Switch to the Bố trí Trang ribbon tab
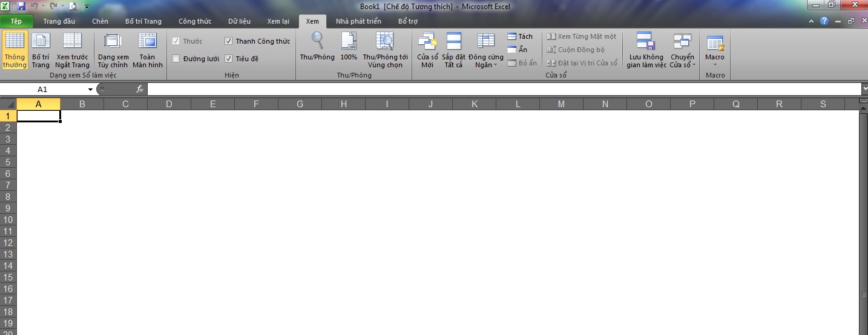Image resolution: width=868 pixels, height=335 pixels. click(143, 21)
